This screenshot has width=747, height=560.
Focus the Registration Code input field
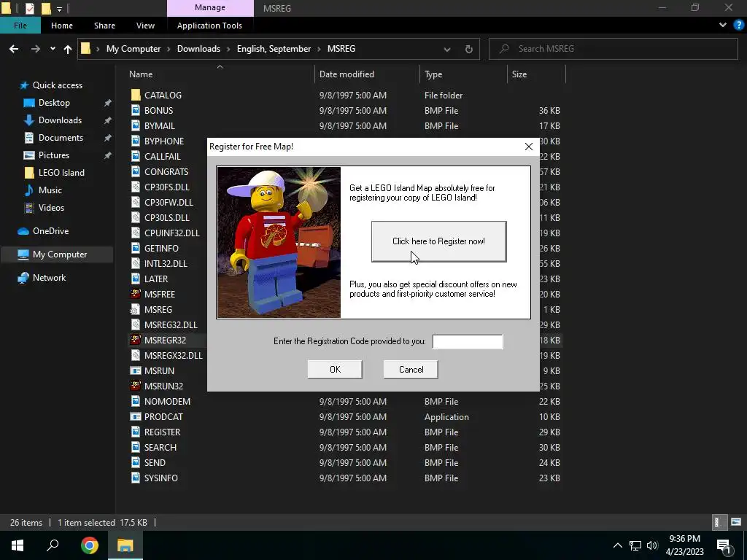click(x=468, y=341)
